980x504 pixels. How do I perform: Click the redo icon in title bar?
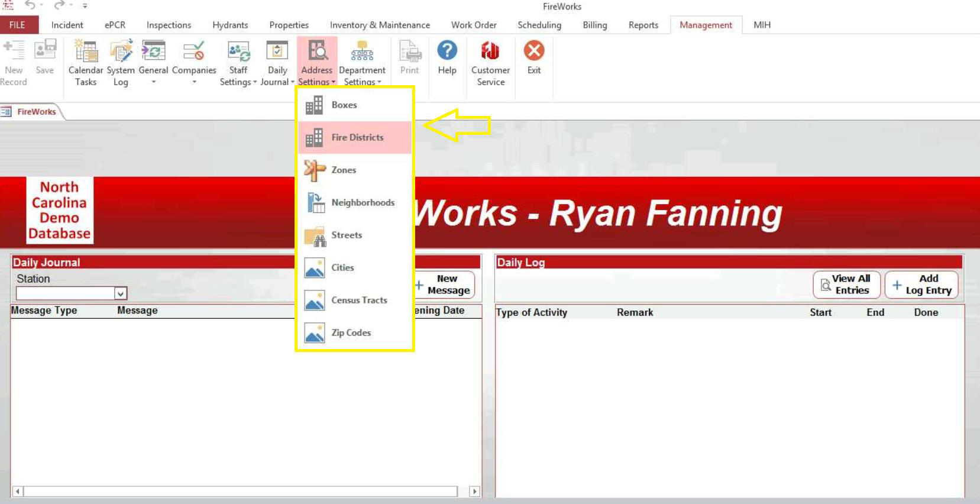(59, 5)
